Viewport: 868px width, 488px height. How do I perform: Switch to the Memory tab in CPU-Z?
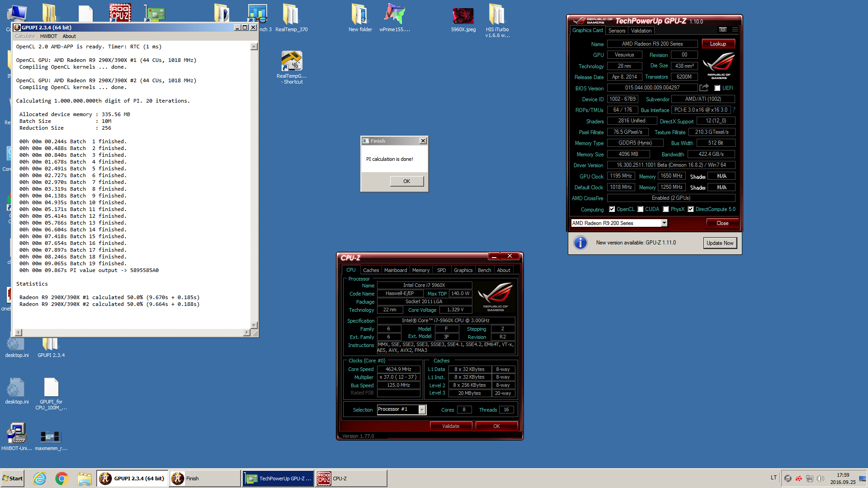(421, 270)
